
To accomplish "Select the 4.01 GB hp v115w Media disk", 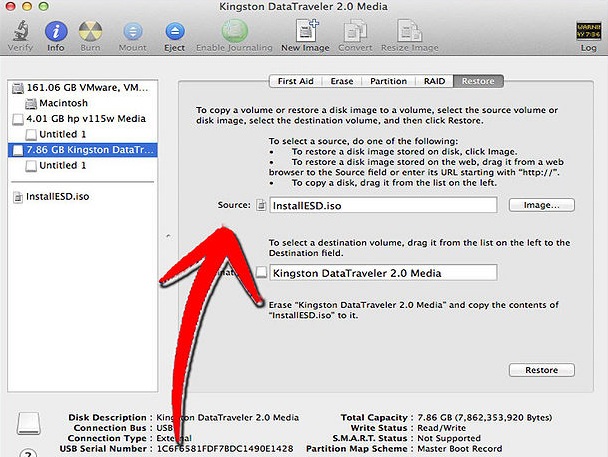I will [82, 119].
